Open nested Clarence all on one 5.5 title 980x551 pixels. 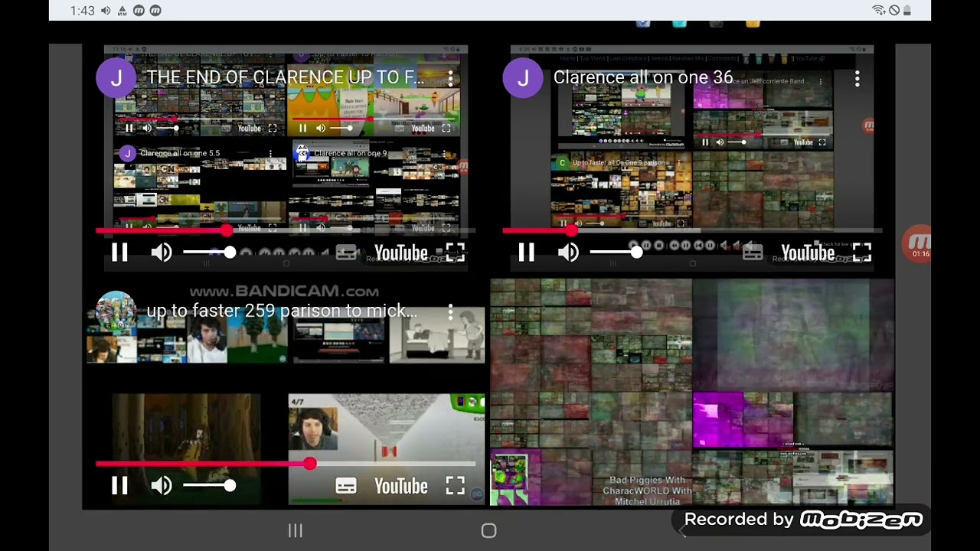click(x=180, y=153)
